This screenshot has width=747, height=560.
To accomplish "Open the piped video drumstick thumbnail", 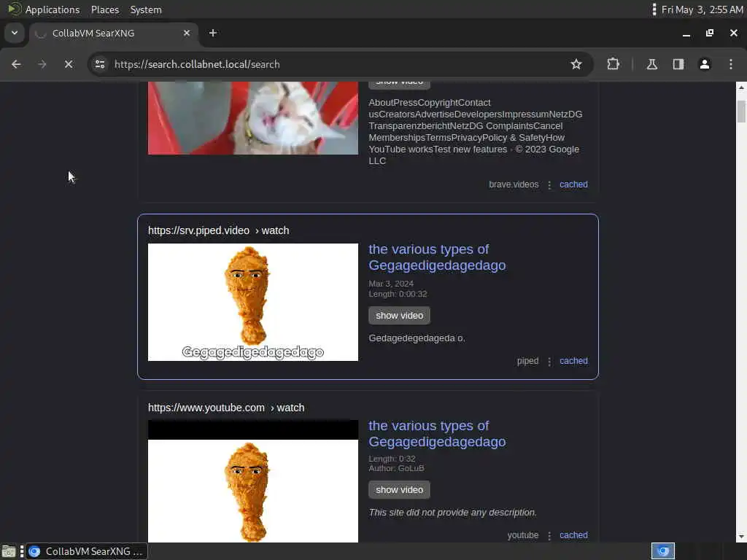I will (x=253, y=303).
